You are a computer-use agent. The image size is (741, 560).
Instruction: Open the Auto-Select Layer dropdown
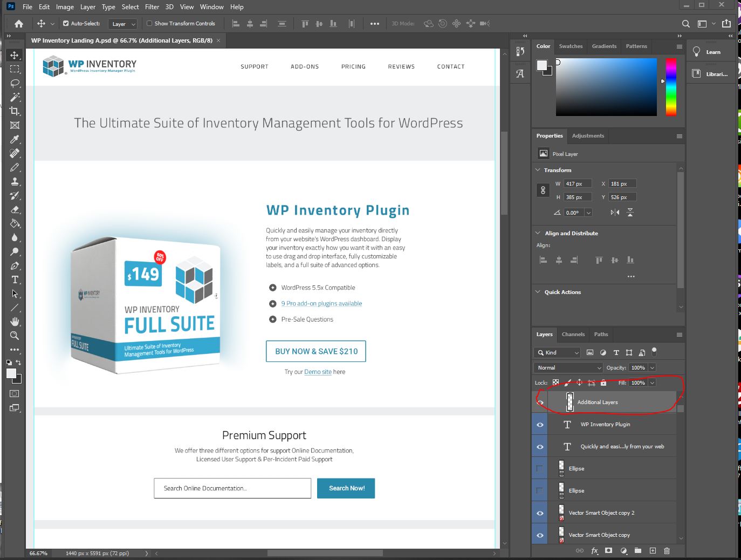pos(123,24)
